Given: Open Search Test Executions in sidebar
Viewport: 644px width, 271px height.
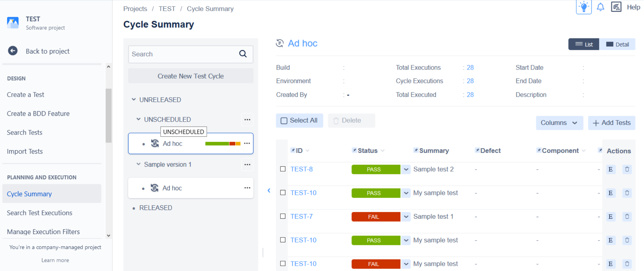Looking at the screenshot, I should [39, 213].
